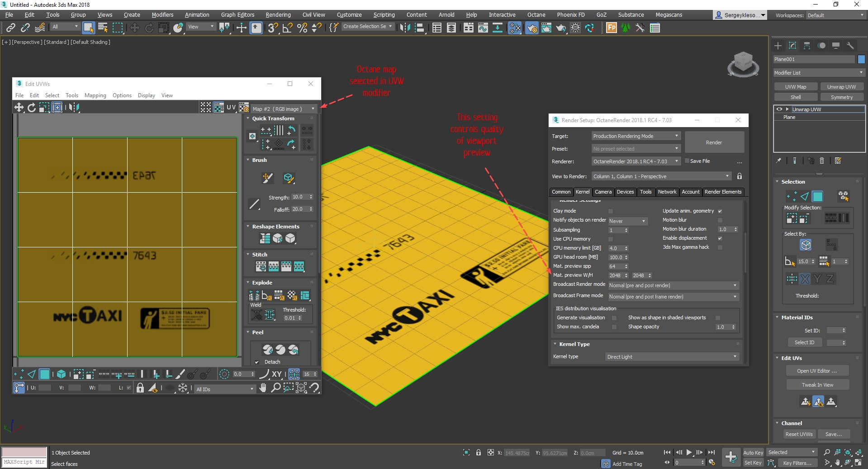Screen dimensions: 868x469
Task: Click the Render button
Action: 714,142
